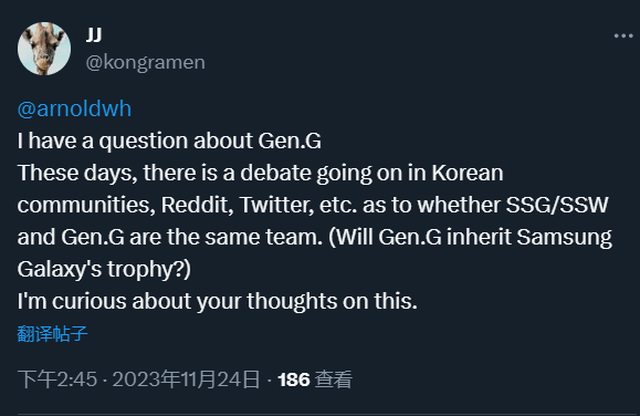Screen dimensions: 640x416
Task: Click the 翻译帖子 translate link
Action: coord(53,334)
